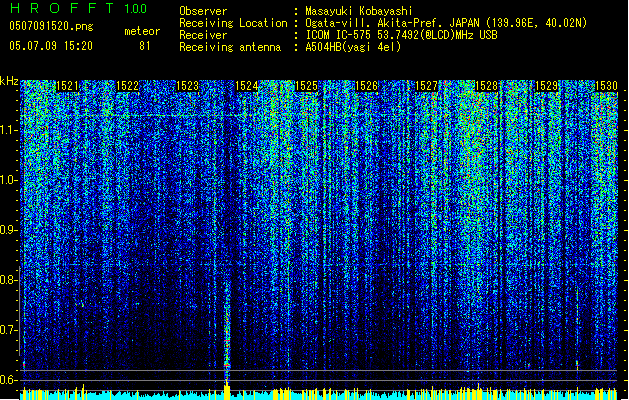This screenshot has width=629, height=400.
Task: Click the 1529 time marker
Action: pyautogui.click(x=546, y=86)
